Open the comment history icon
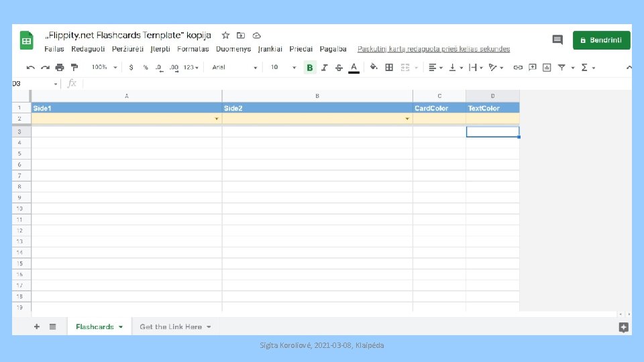Viewport: 644px width, 362px height. 557,40
